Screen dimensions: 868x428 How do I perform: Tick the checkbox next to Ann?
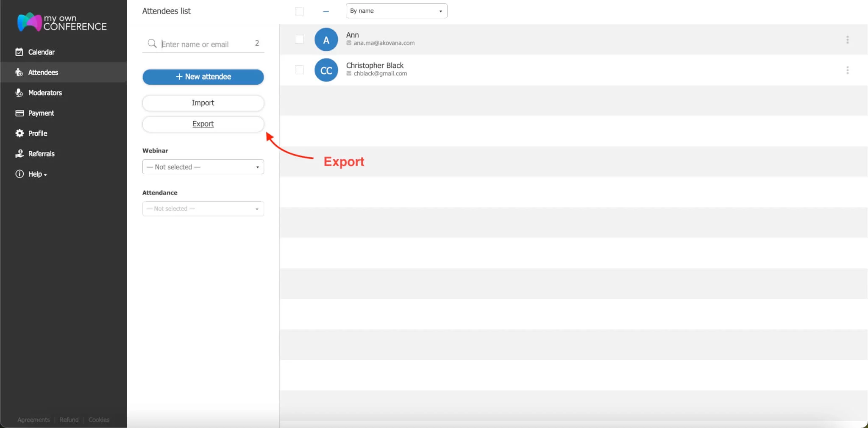(x=299, y=39)
